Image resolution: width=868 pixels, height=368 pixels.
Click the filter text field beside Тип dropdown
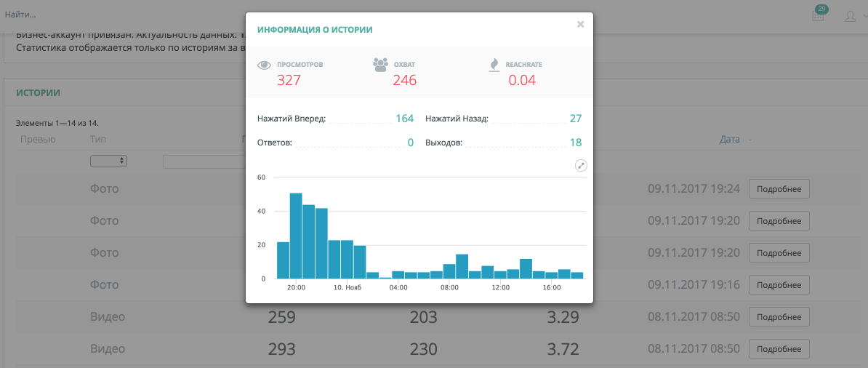tap(204, 161)
